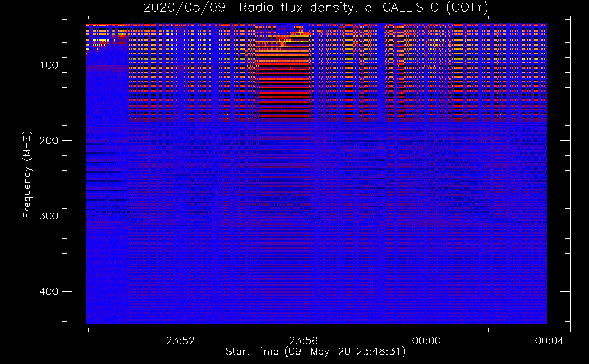
Task: Select the 'Frequency (MHZ)' axis label
Action: tap(27, 175)
